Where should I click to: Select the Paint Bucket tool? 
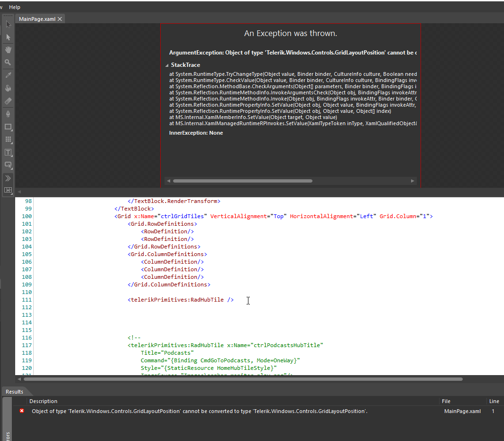click(x=8, y=88)
